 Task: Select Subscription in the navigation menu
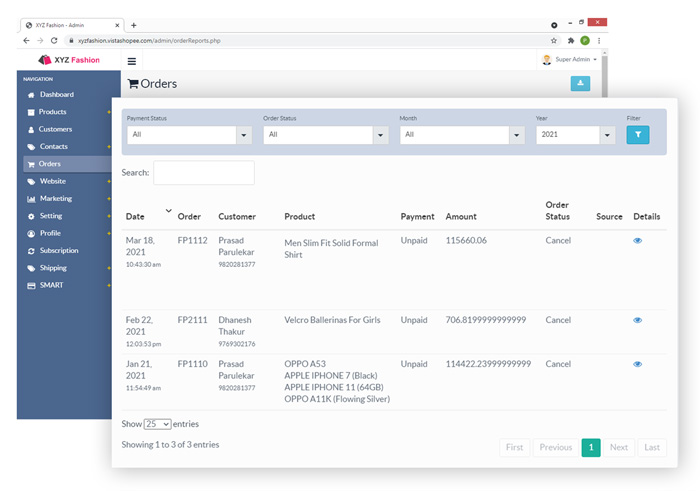pos(59,251)
